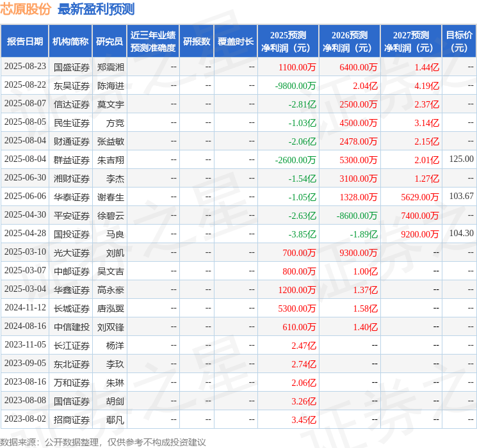Click the -8600.00万 value

pos(357,216)
